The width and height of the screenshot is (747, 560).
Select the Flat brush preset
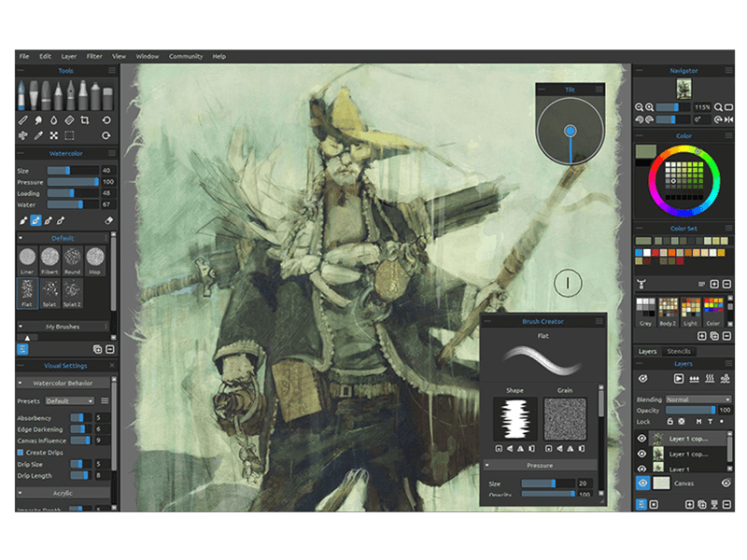click(26, 291)
